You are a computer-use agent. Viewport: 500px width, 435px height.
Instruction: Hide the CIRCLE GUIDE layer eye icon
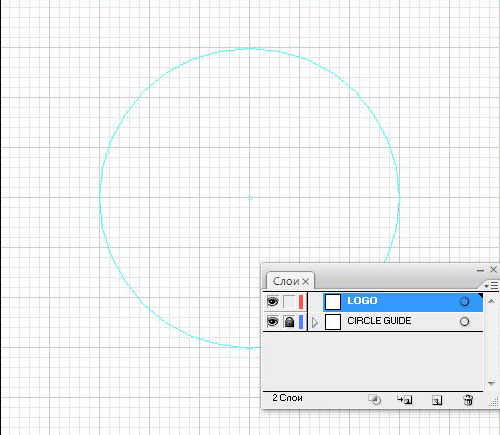(x=272, y=322)
